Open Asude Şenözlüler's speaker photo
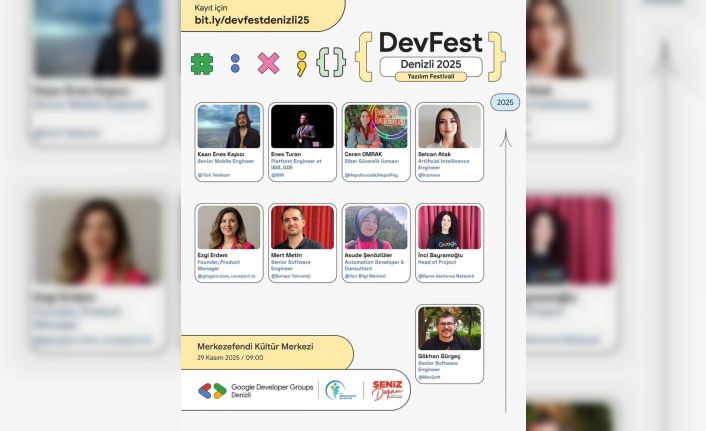Viewport: 706px width, 431px height. click(376, 227)
